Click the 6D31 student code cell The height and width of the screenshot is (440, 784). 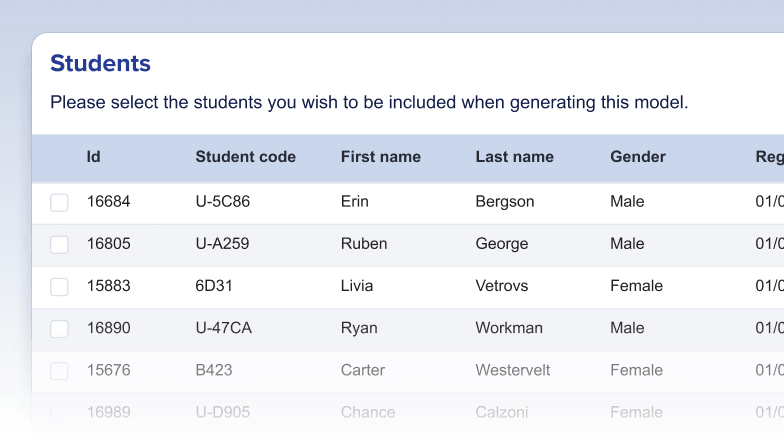213,286
